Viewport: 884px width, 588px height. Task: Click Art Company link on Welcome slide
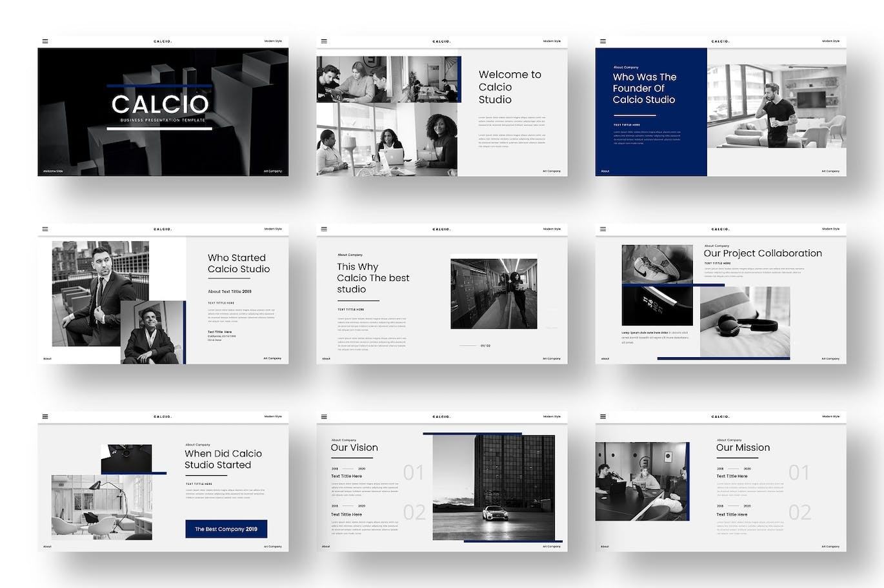click(551, 171)
